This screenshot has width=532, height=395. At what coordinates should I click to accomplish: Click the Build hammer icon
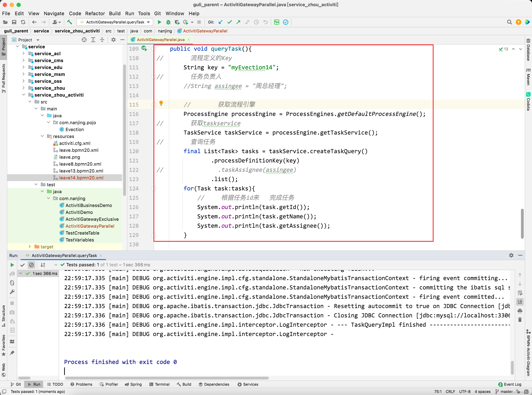point(69,22)
